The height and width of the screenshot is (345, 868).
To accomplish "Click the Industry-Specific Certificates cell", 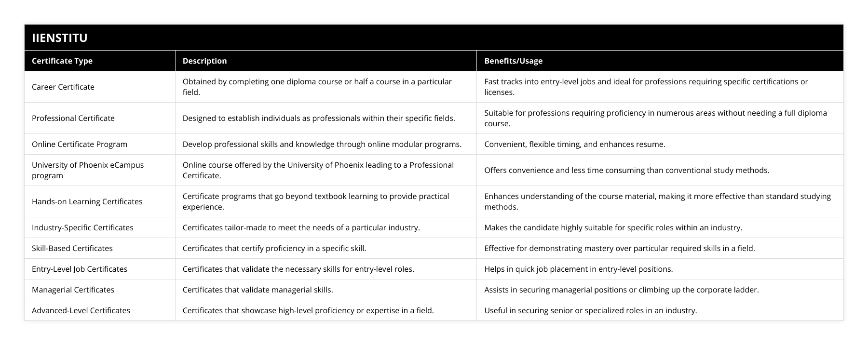I will coord(82,227).
